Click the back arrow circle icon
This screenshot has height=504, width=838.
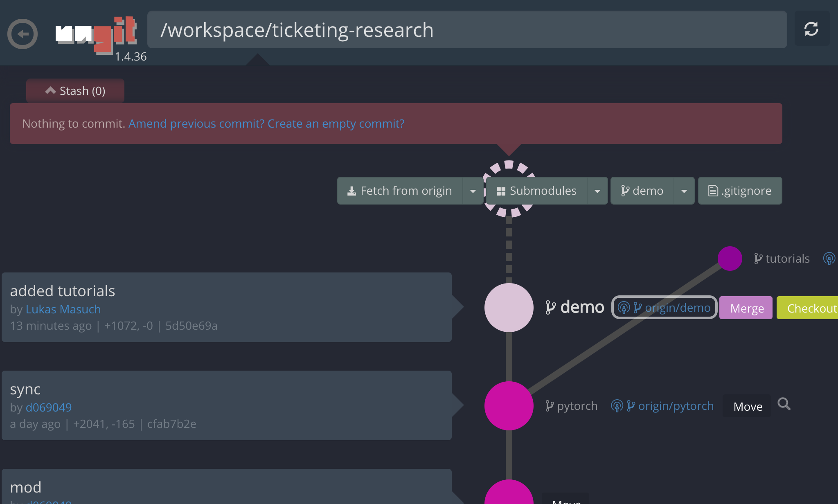pos(23,34)
